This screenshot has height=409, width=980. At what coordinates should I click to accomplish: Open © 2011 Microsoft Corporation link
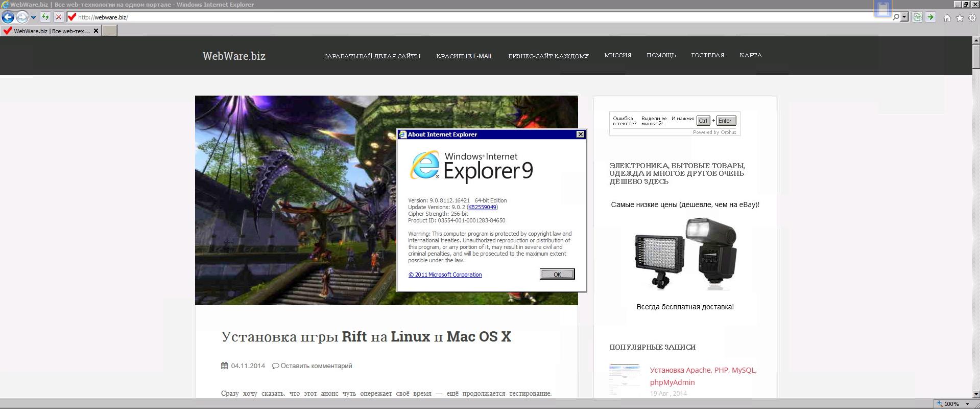(x=445, y=275)
